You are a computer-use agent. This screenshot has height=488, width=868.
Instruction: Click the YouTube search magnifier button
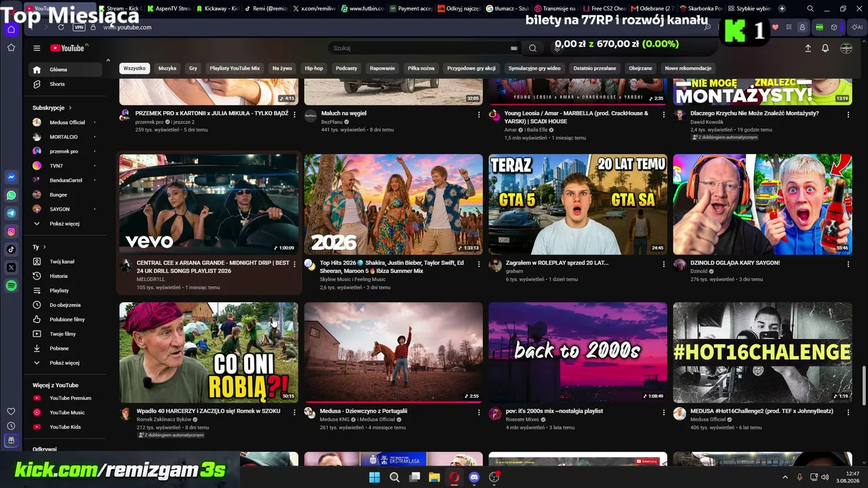pyautogui.click(x=532, y=48)
